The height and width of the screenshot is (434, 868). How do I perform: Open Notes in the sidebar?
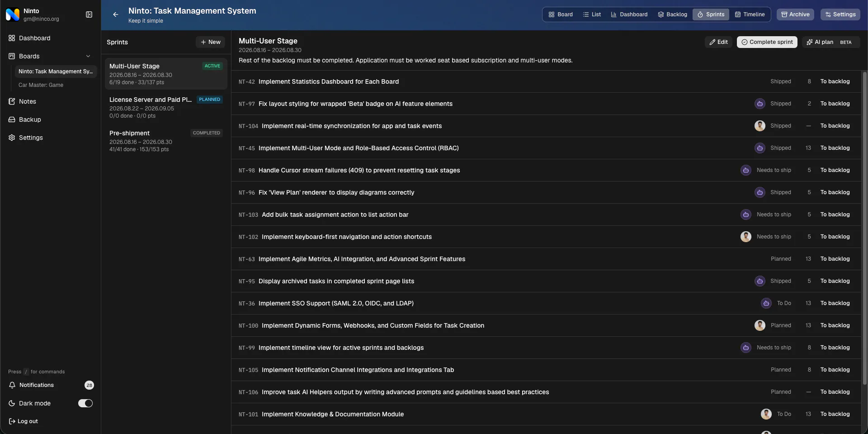coord(27,101)
